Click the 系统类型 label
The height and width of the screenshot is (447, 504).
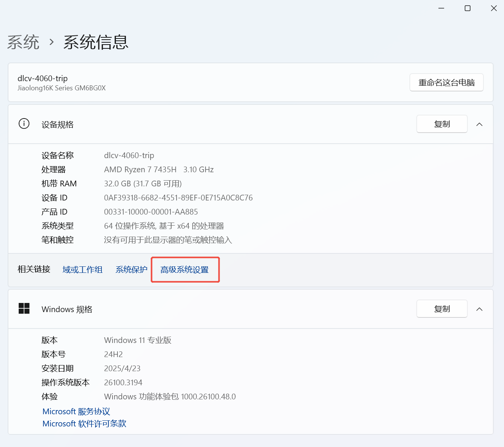point(58,226)
